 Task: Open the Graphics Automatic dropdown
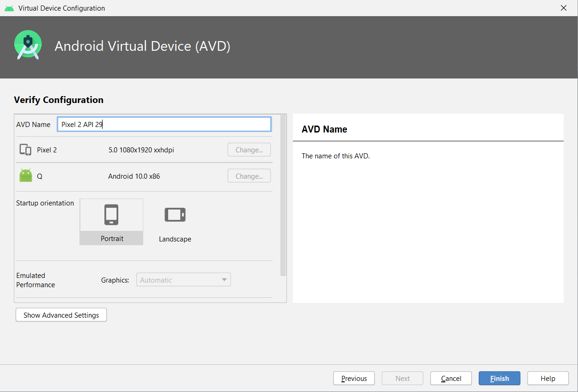pos(183,280)
